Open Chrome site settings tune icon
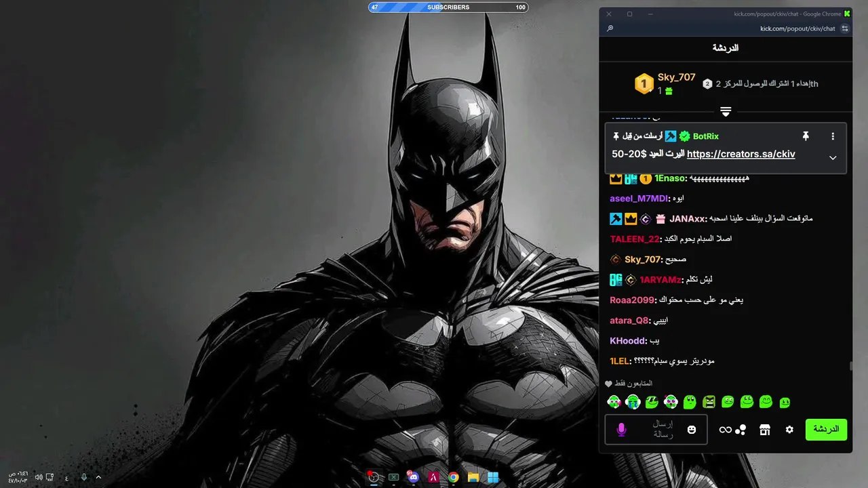 pos(844,28)
